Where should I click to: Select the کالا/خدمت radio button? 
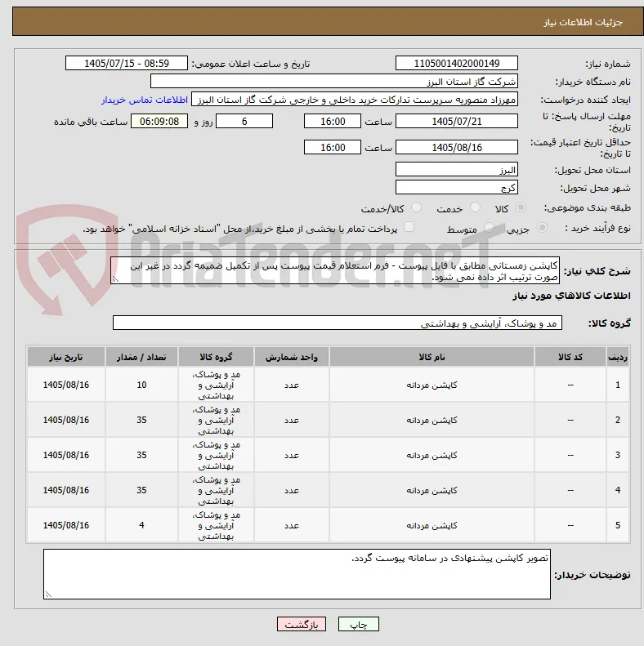point(417,207)
